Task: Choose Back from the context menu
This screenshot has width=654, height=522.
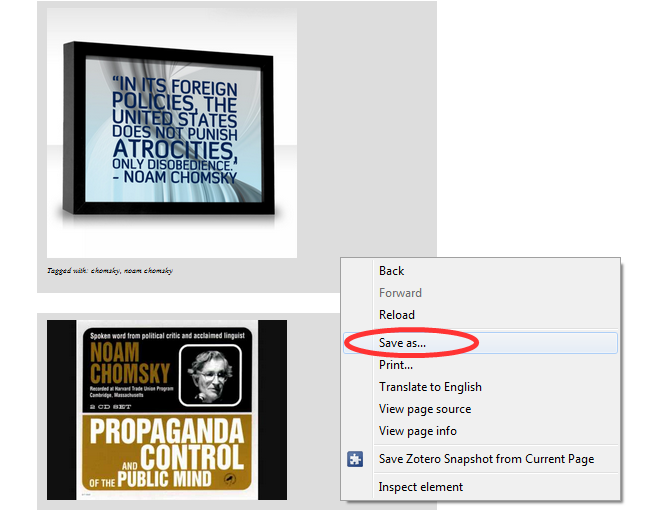Action: click(480, 271)
